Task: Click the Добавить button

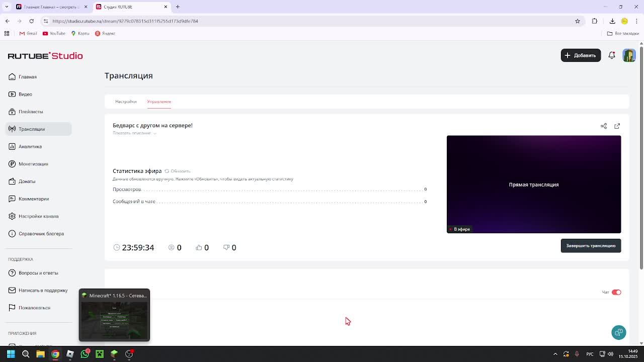Action: [581, 55]
